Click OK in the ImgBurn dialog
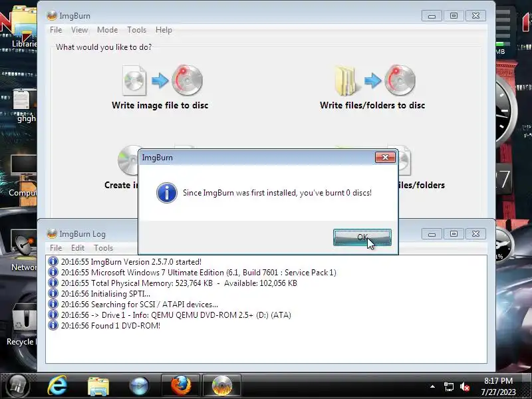 point(362,237)
